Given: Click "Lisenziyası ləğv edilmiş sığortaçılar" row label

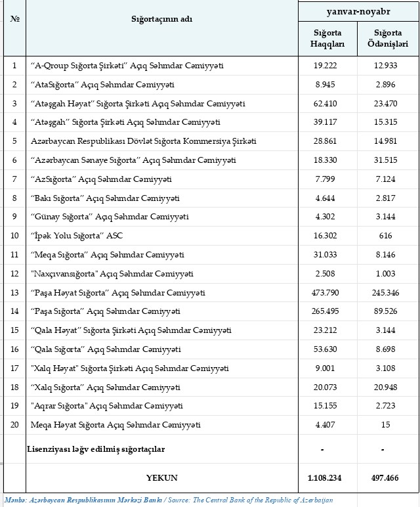Looking at the screenshot, I should pos(95,449).
